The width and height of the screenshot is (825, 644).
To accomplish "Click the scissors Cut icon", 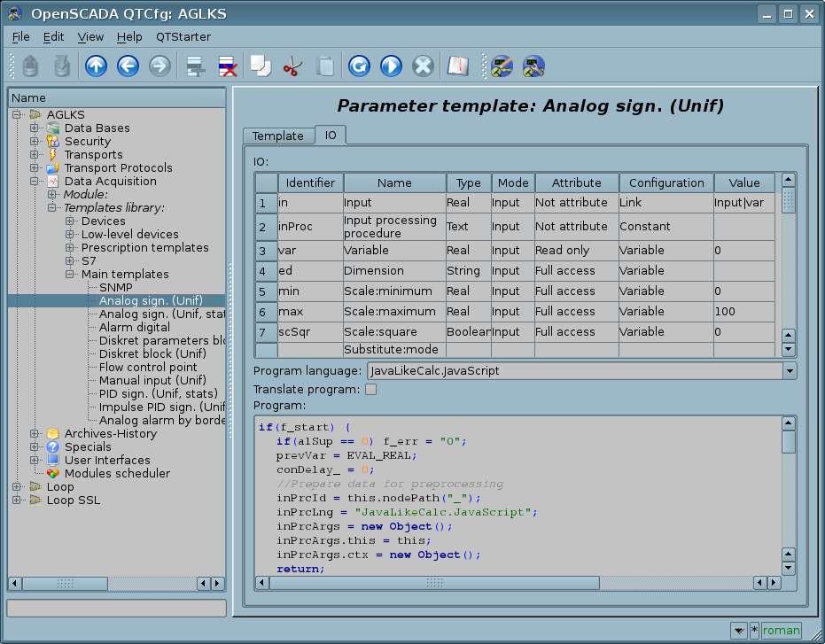I will point(292,66).
